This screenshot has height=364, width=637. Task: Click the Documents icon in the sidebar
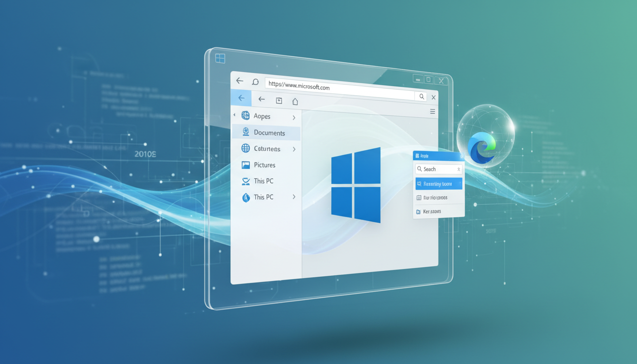pyautogui.click(x=246, y=133)
